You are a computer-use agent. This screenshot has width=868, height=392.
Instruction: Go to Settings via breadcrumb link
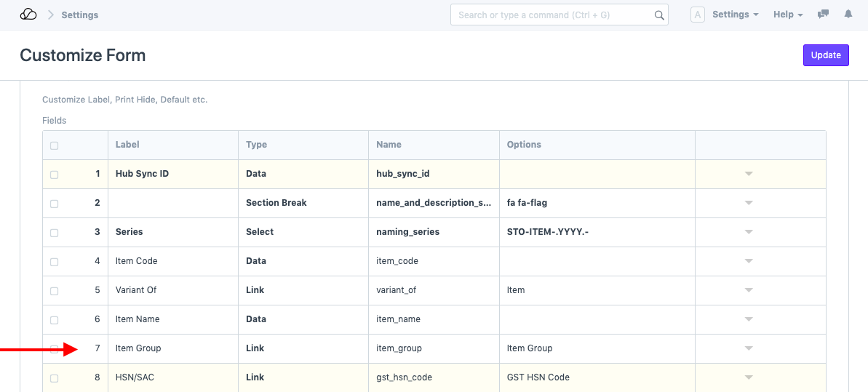click(80, 15)
